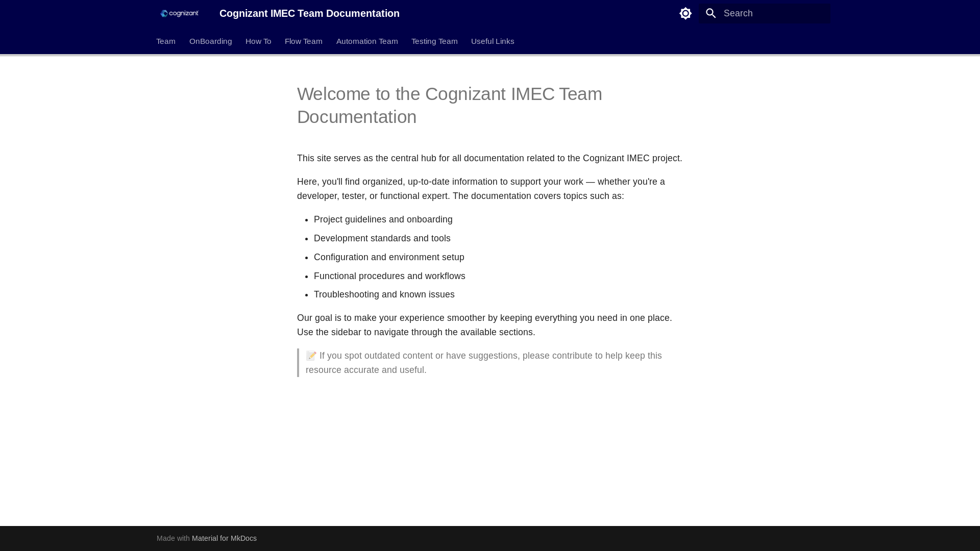Screen dimensions: 980x551
Task: Open the How To tab
Action: tap(258, 41)
